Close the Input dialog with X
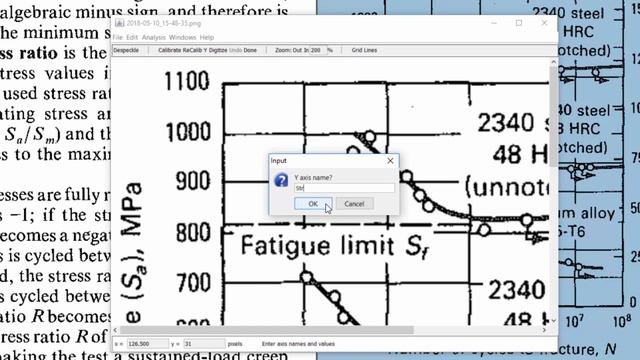This screenshot has width=640, height=360. coord(390,161)
